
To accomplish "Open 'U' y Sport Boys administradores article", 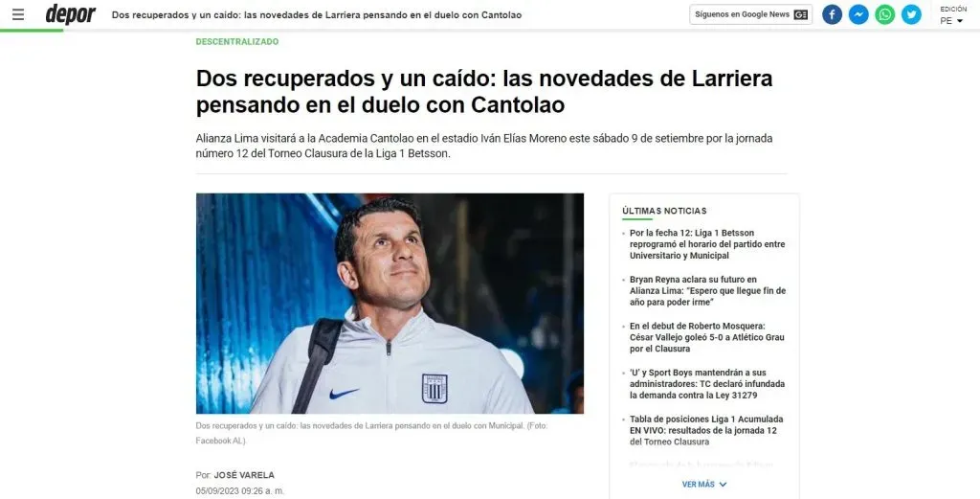I will (707, 384).
